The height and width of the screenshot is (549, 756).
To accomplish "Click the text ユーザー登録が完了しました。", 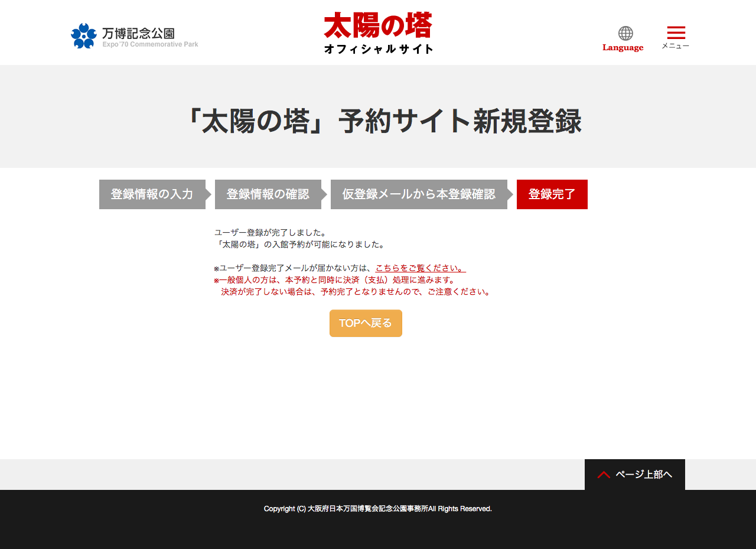I will 271,233.
